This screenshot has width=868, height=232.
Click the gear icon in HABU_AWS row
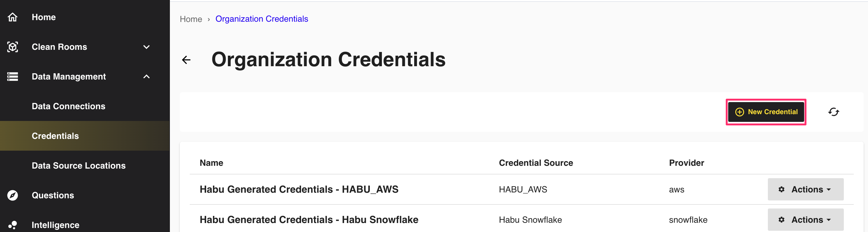click(x=782, y=189)
